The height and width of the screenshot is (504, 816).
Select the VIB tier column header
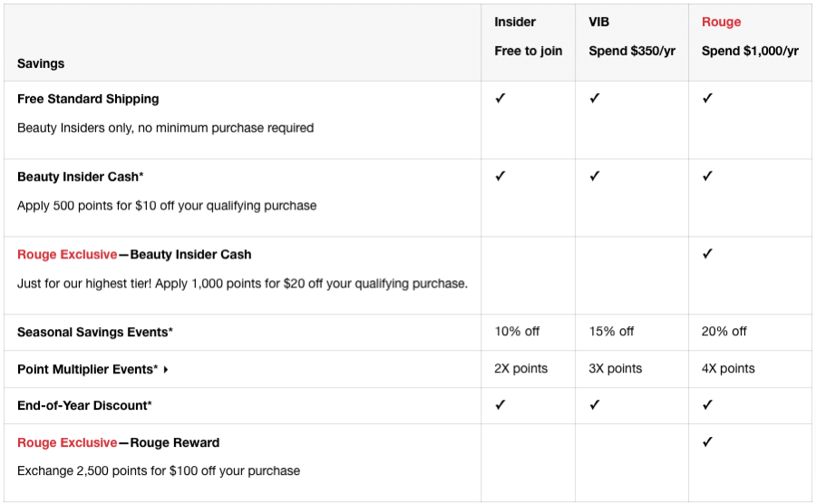600,22
